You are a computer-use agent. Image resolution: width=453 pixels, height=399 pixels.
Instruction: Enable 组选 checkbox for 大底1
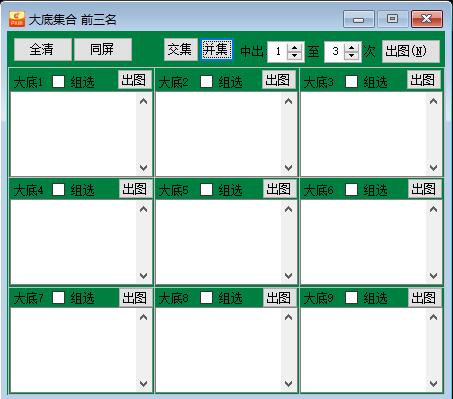click(59, 81)
